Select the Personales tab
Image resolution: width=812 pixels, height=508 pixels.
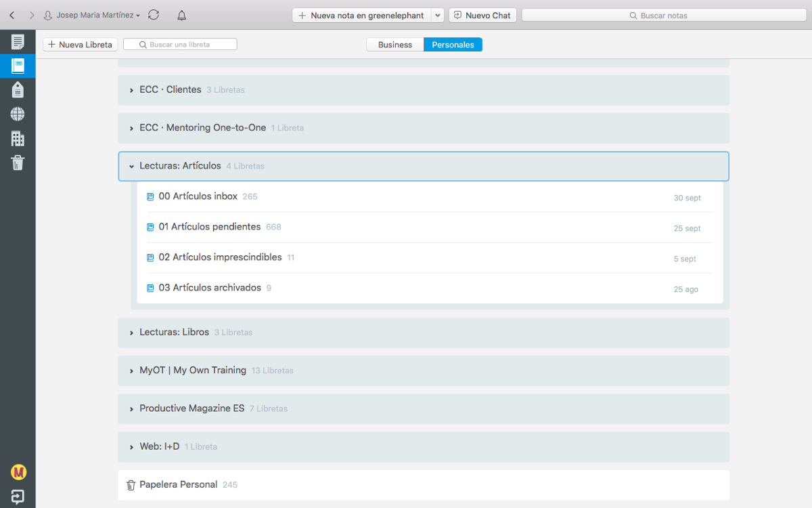coord(453,45)
